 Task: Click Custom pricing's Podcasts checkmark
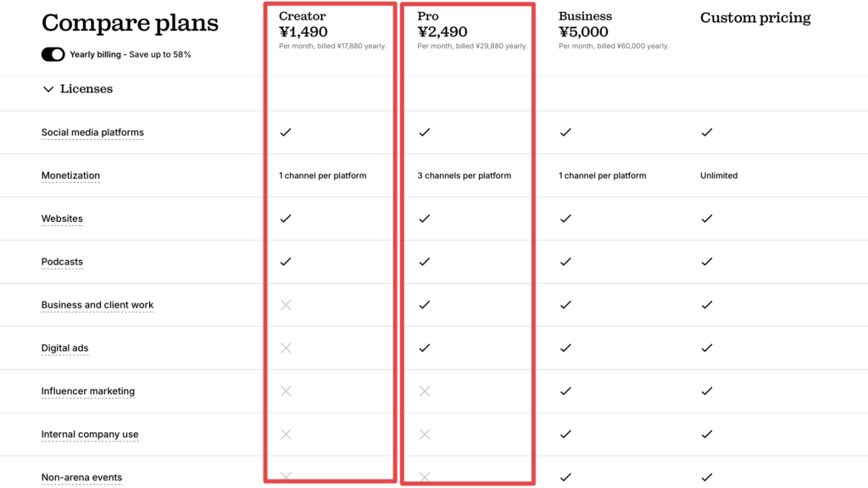click(707, 262)
